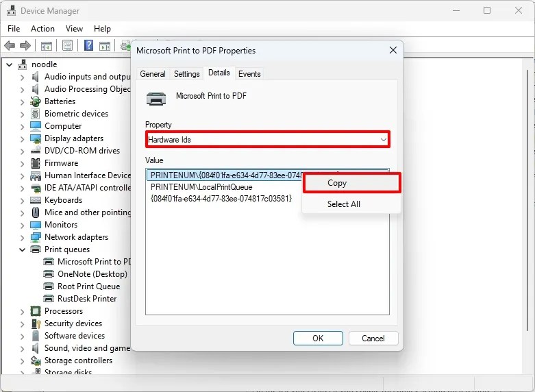The width and height of the screenshot is (535, 392).
Task: Open the View menu
Action: pyautogui.click(x=74, y=29)
